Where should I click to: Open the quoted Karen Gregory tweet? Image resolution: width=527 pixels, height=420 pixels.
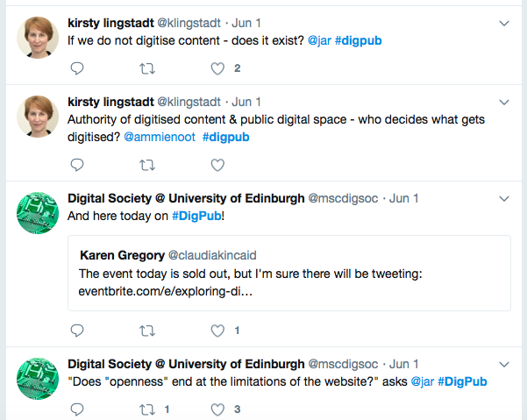tap(289, 274)
